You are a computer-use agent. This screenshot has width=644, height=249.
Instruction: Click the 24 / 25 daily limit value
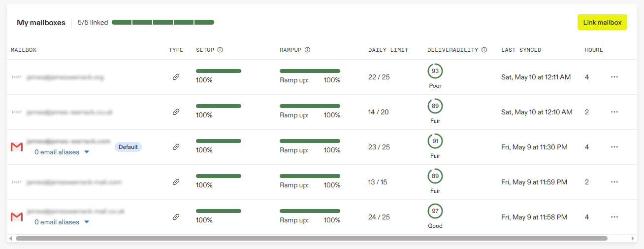pyautogui.click(x=379, y=217)
